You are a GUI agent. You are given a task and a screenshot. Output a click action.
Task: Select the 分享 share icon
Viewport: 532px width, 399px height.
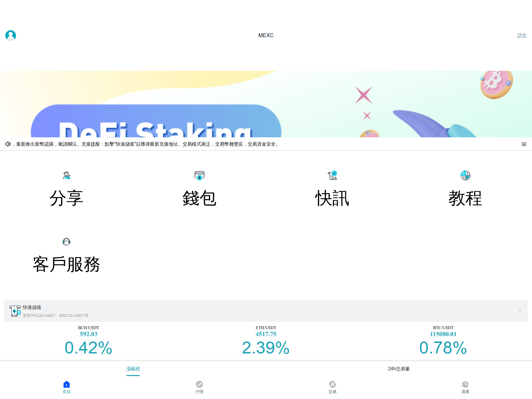[66, 176]
